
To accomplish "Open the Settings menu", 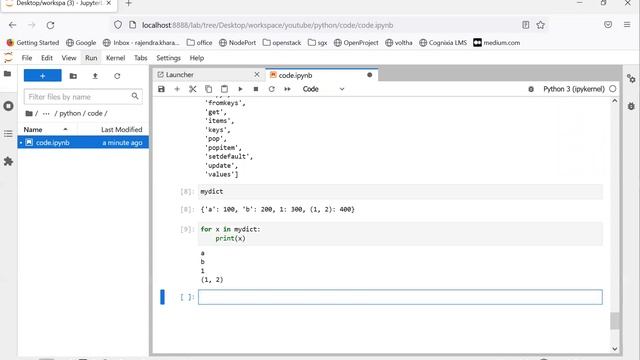I will point(168,58).
